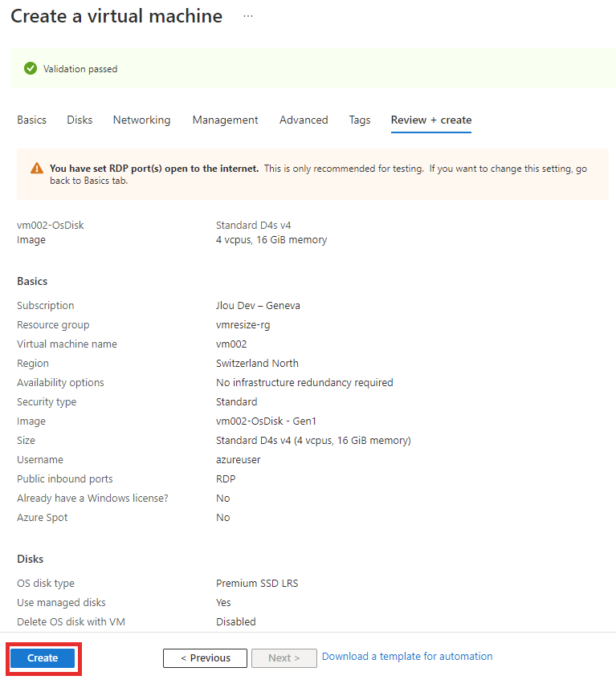Image resolution: width=616 pixels, height=688 pixels.
Task: Click the Disabled value for OS disk deletion
Action: (x=236, y=621)
